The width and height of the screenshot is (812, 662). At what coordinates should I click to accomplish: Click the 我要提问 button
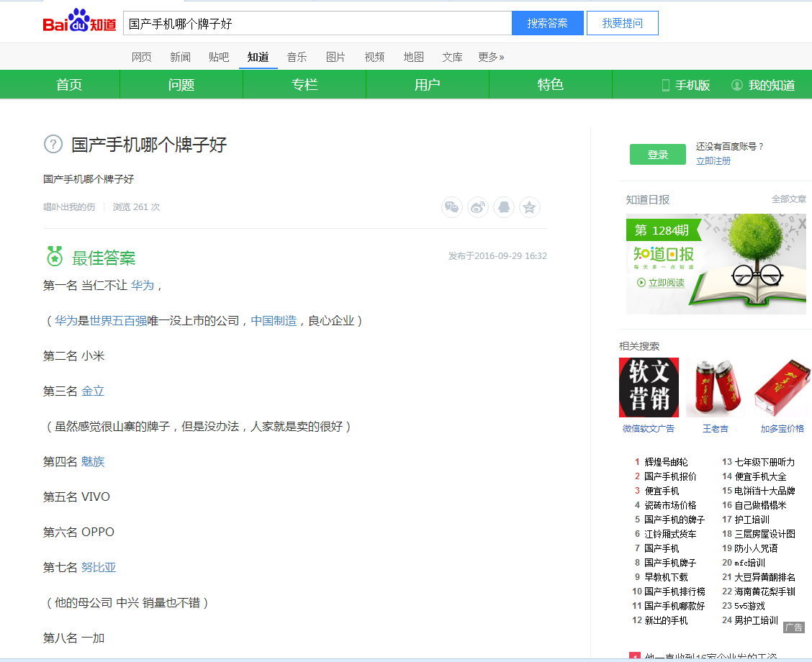[x=623, y=23]
